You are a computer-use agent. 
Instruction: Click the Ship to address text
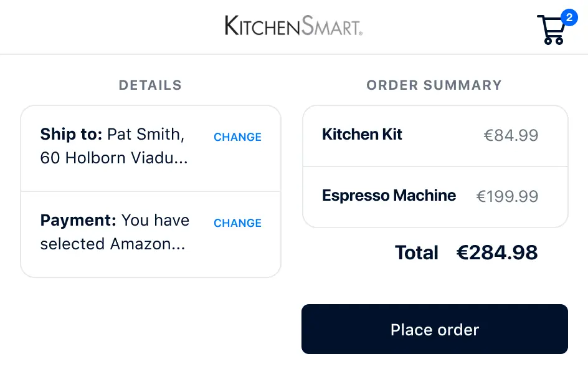tap(115, 146)
